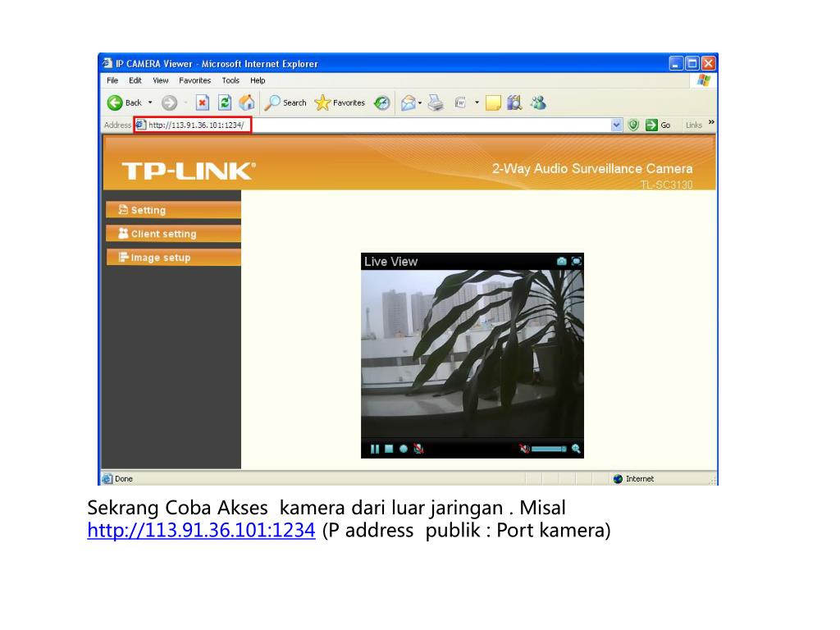Click the Internet zone status bar entry
The height and width of the screenshot is (630, 840).
click(x=633, y=478)
